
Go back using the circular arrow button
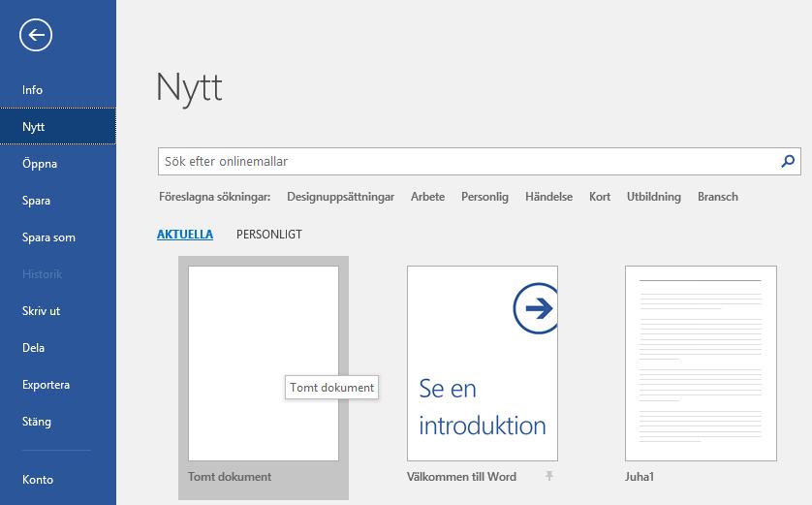click(36, 35)
